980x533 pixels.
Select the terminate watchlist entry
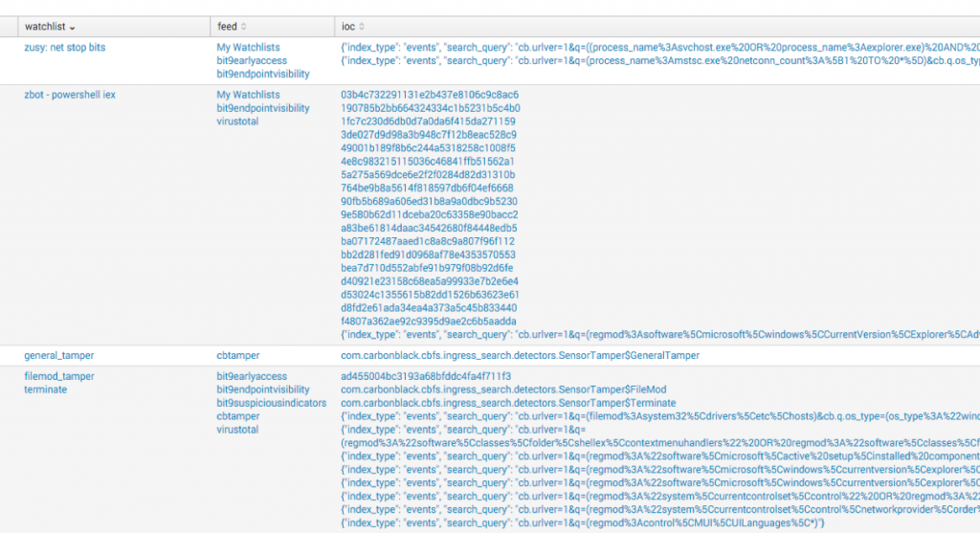click(45, 389)
